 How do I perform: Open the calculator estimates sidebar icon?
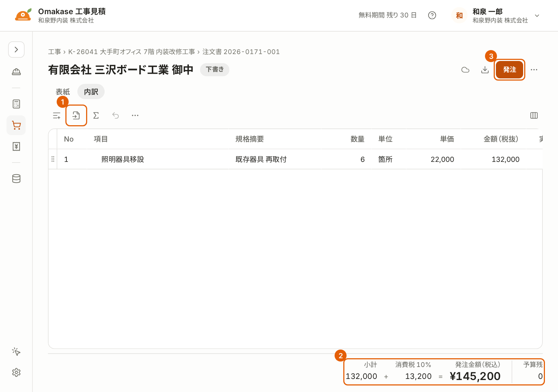pyautogui.click(x=16, y=104)
